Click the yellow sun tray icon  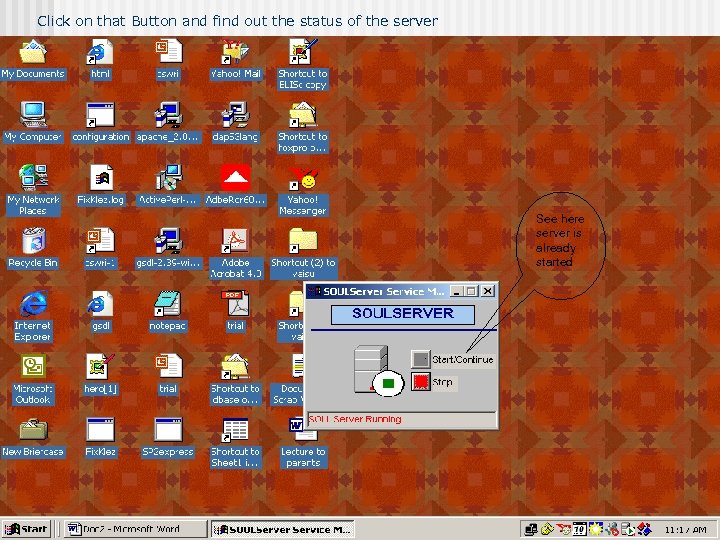[596, 529]
